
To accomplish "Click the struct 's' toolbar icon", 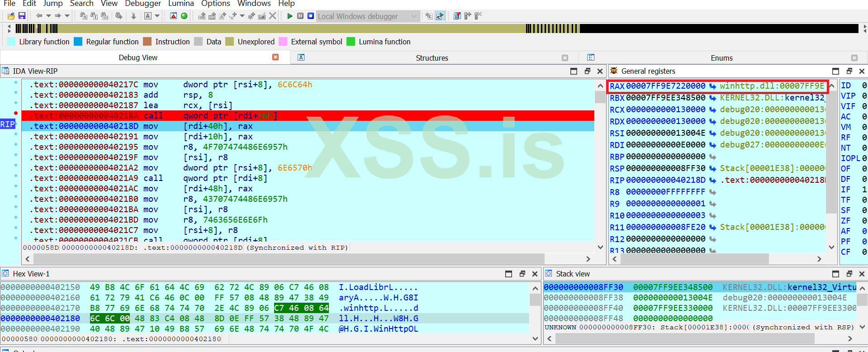I will coord(233,16).
